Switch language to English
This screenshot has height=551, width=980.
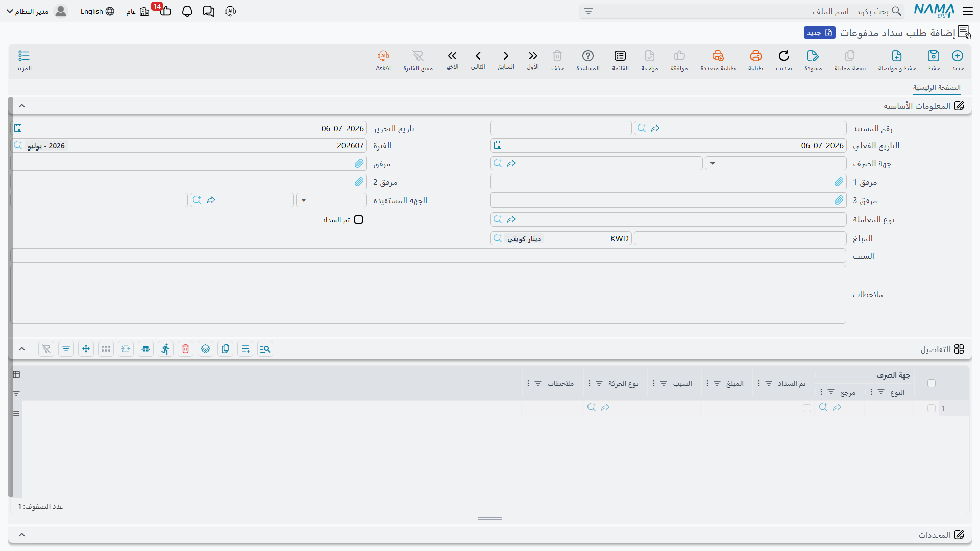point(97,11)
